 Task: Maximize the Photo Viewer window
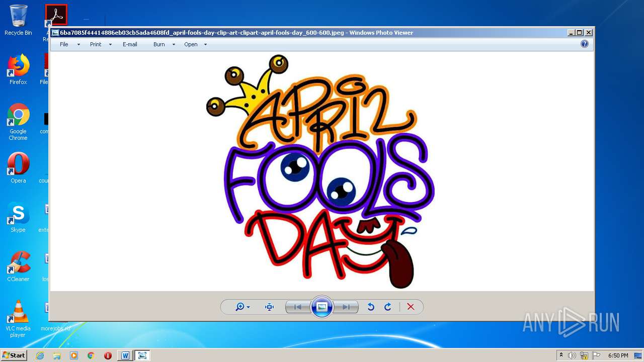pos(580,33)
